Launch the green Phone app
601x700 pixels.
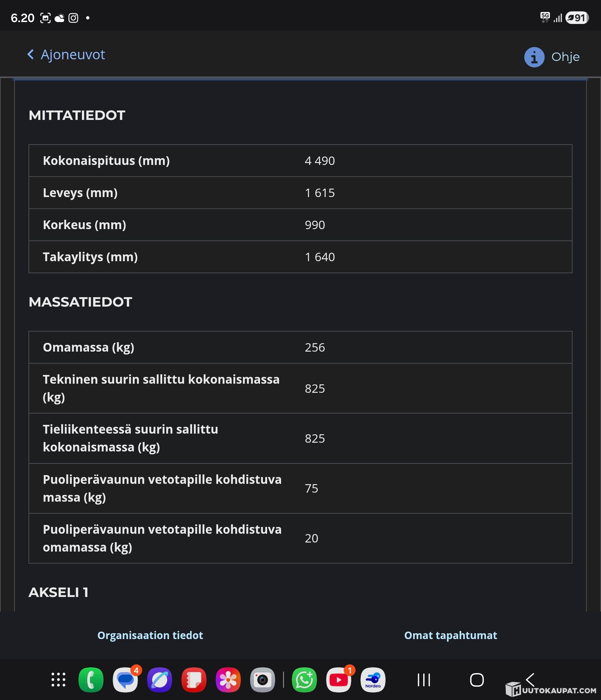click(x=91, y=680)
